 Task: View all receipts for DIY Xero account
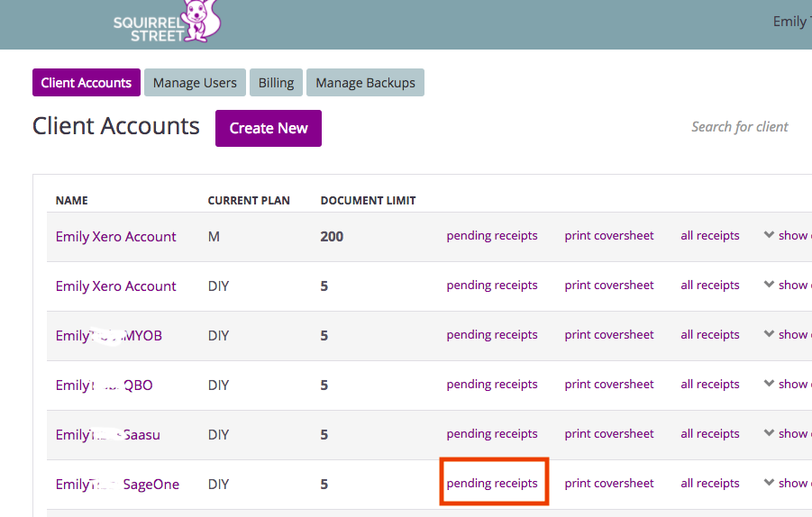710,286
